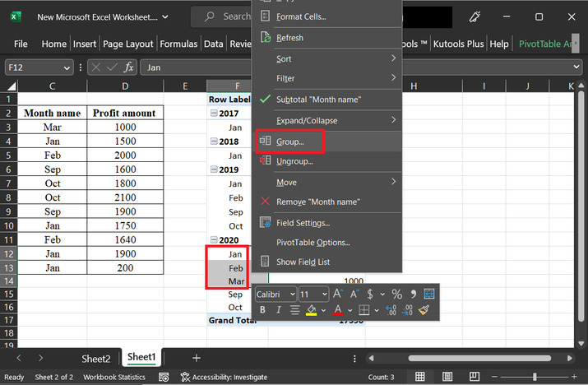Collapse the 2019 year group

tap(212, 170)
